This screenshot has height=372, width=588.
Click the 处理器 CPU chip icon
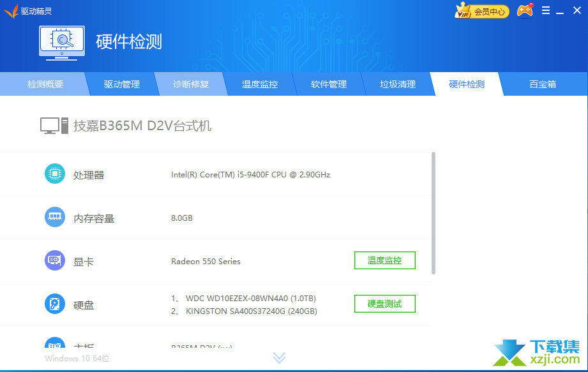click(55, 174)
